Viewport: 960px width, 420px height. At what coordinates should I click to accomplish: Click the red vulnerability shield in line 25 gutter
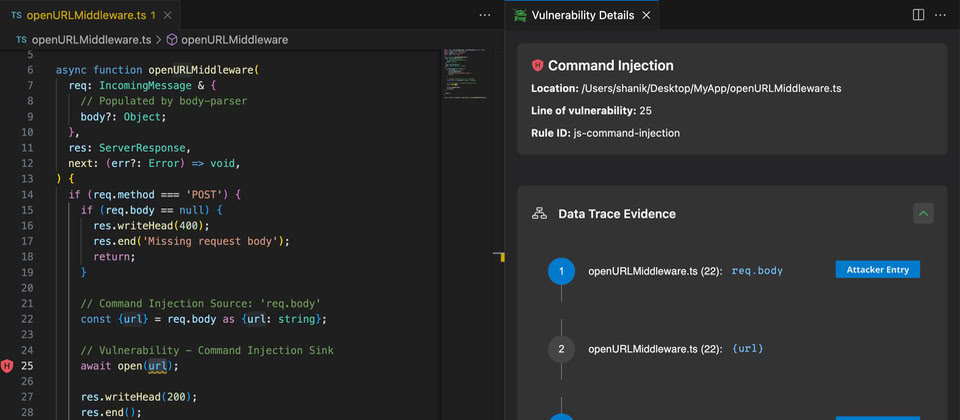(x=8, y=367)
